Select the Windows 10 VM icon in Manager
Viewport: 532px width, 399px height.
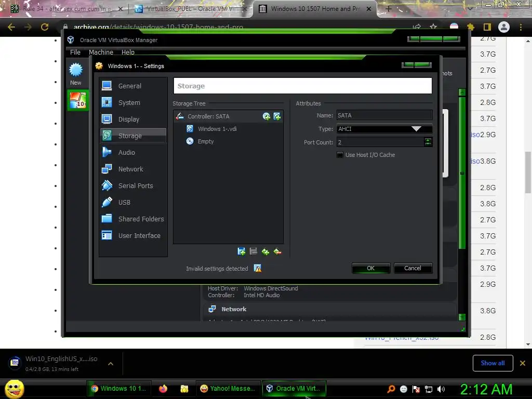[78, 100]
